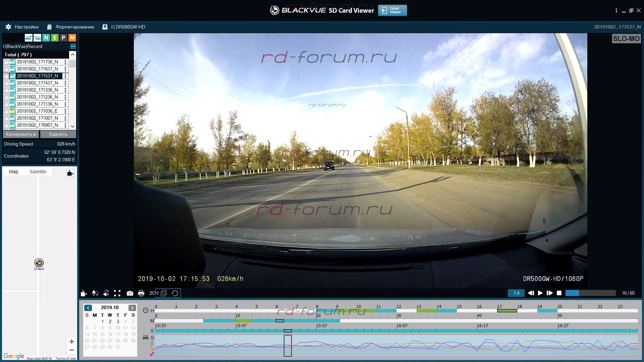Viewport: 644px width, 362px height.
Task: Click the video progress slider bar
Action: [590, 293]
